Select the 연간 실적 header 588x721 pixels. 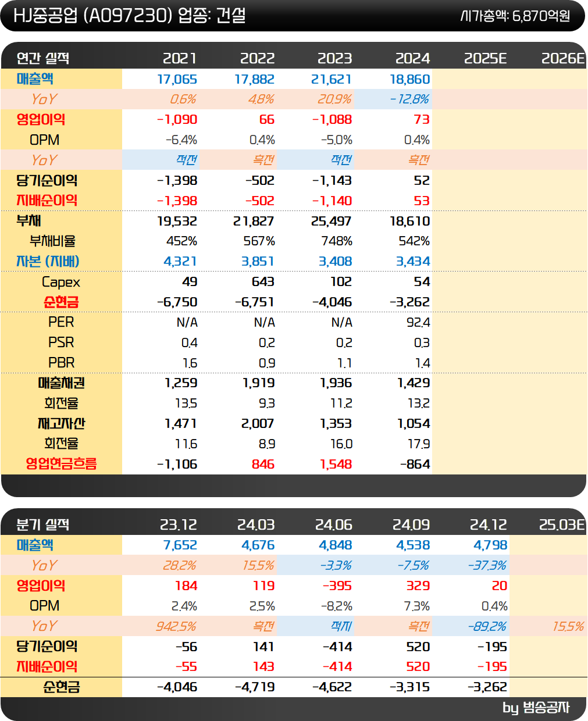tap(43, 58)
